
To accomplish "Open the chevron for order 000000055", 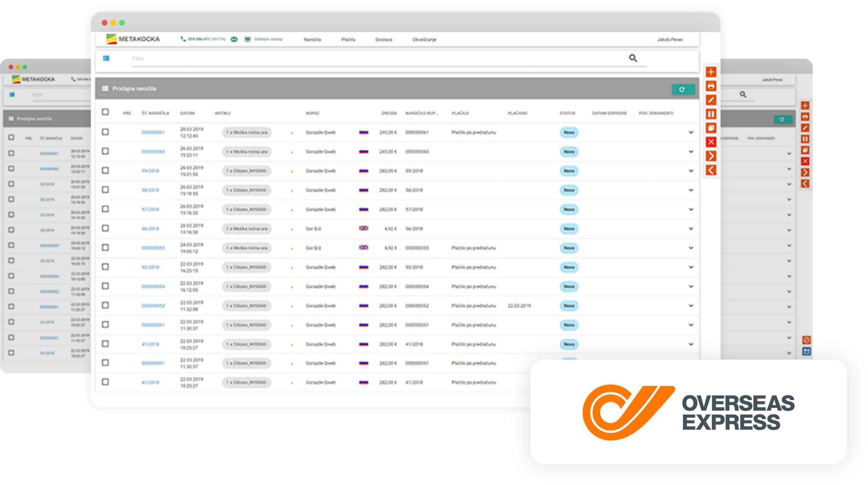I will click(x=691, y=248).
